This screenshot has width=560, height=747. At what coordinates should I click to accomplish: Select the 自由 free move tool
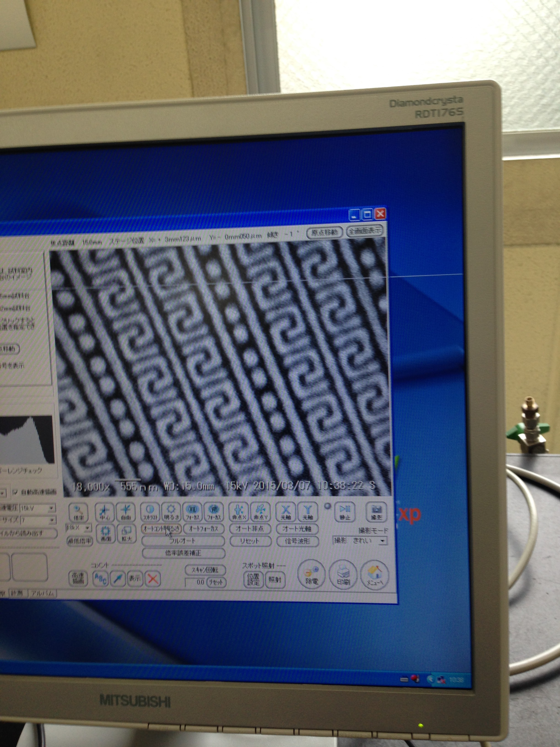click(125, 512)
